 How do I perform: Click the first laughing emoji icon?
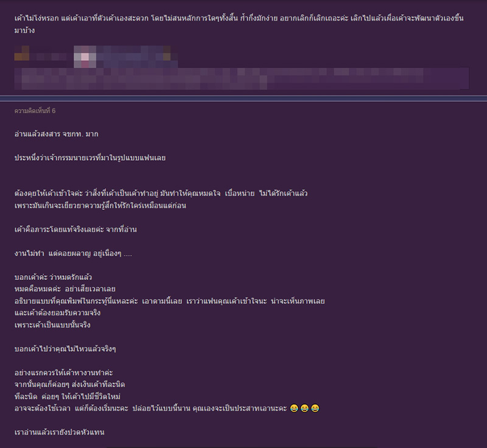pos(293,408)
